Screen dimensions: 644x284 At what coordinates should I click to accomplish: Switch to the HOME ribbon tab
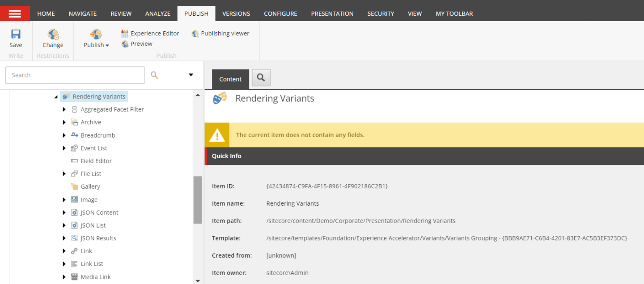click(x=46, y=13)
